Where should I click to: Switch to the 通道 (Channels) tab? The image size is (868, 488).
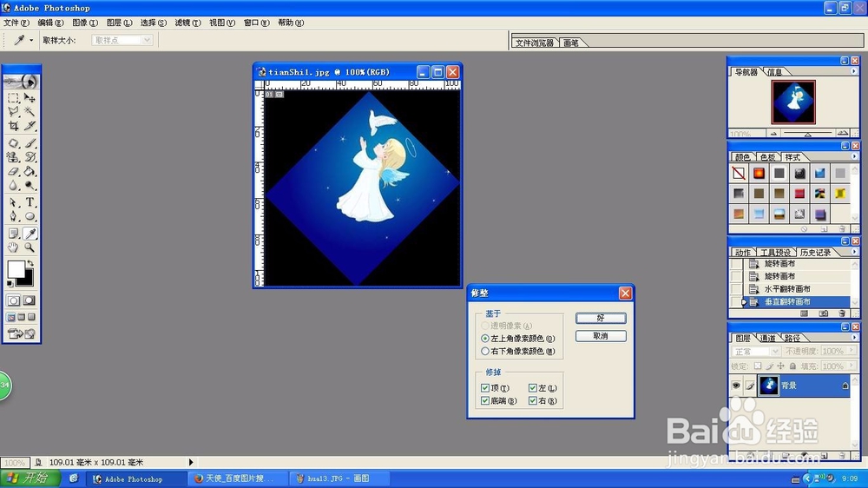pos(768,338)
